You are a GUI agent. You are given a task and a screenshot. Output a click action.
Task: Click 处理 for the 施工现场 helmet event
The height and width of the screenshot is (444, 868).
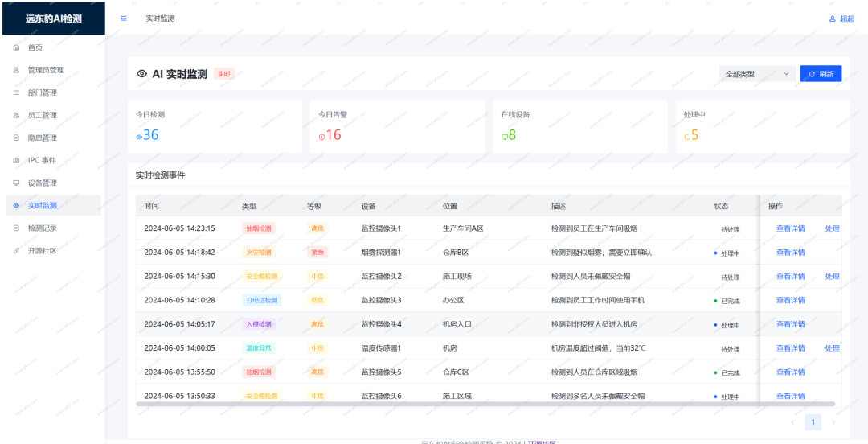tap(833, 276)
